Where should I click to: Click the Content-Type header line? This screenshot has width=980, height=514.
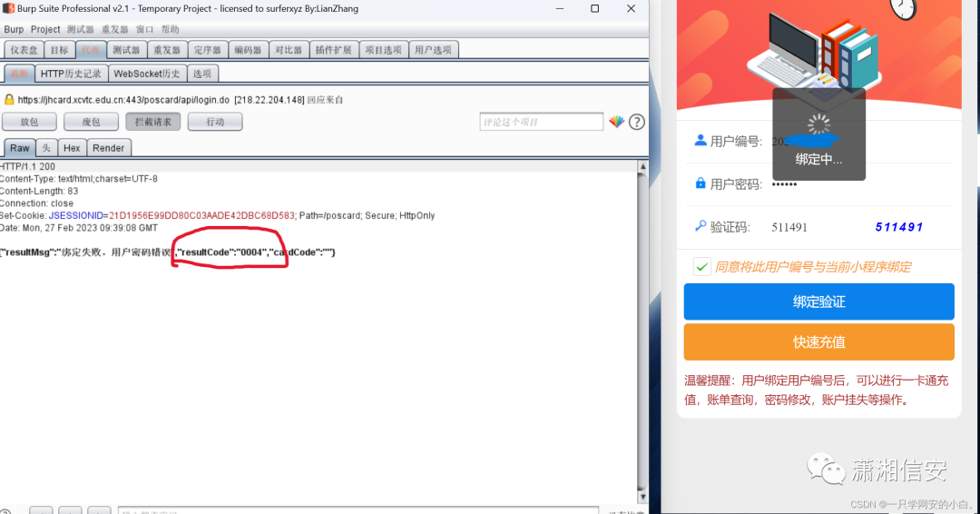pyautogui.click(x=79, y=179)
